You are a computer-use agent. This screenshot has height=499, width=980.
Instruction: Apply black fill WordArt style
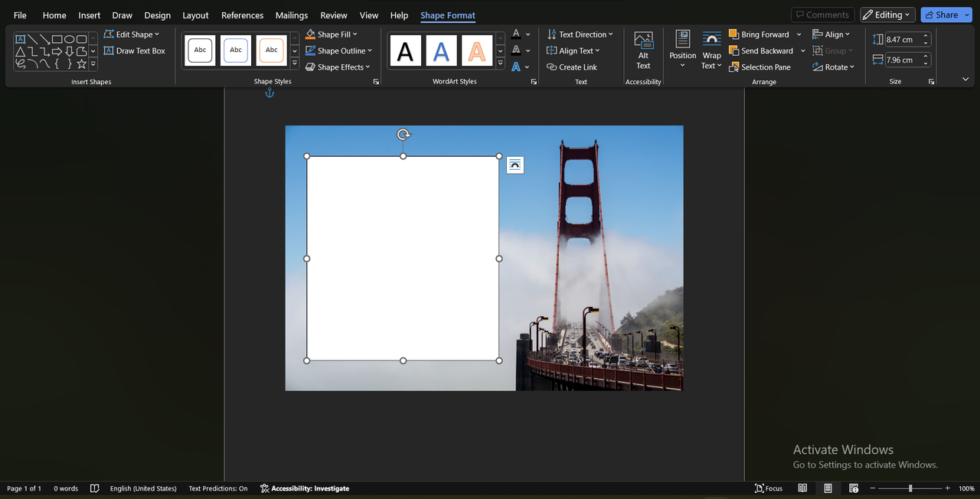405,51
